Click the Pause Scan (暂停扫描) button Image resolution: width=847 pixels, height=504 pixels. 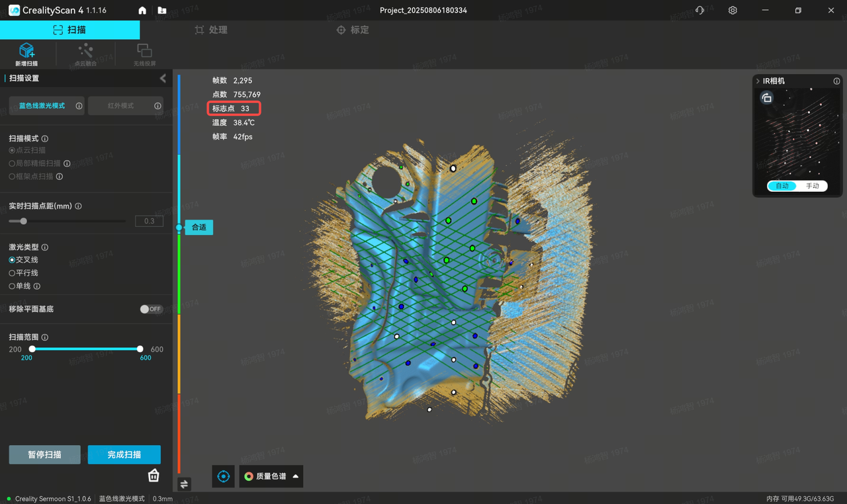point(44,454)
